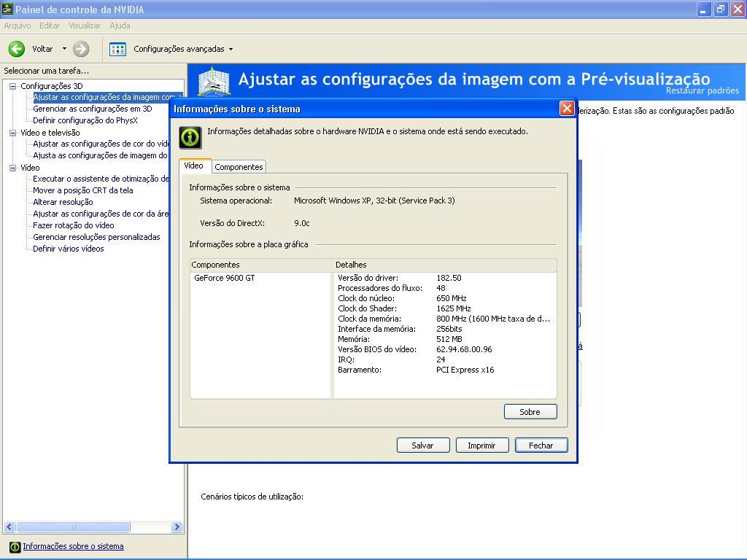
Task: Click the DirectX version value 9.0c
Action: 302,223
